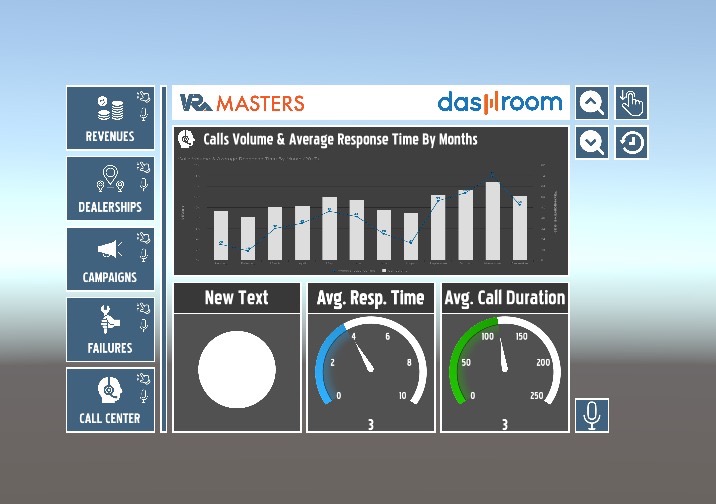Click the small microphone on Dealerships tile
The width and height of the screenshot is (716, 504).
click(x=144, y=184)
